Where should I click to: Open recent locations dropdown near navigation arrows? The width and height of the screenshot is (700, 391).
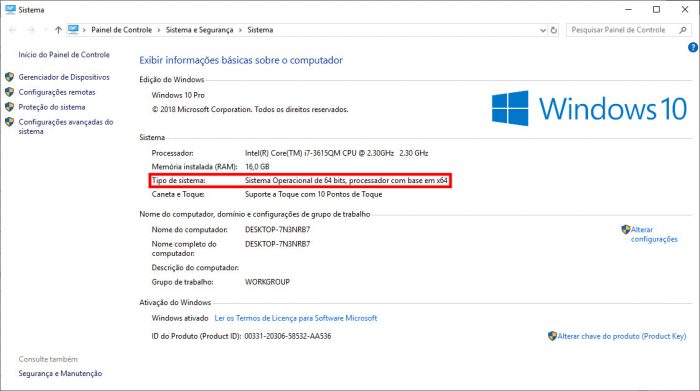46,30
